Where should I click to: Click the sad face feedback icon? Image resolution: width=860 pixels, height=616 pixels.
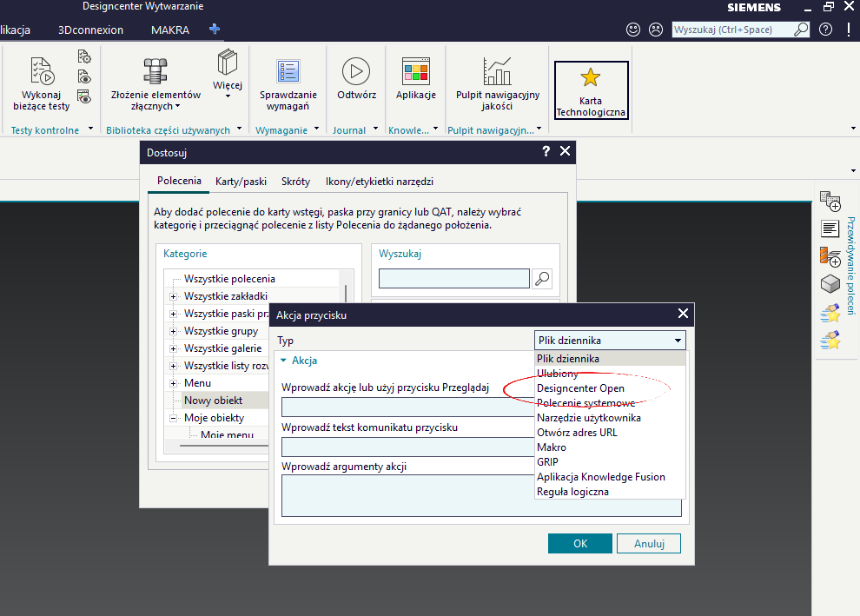[x=655, y=30]
